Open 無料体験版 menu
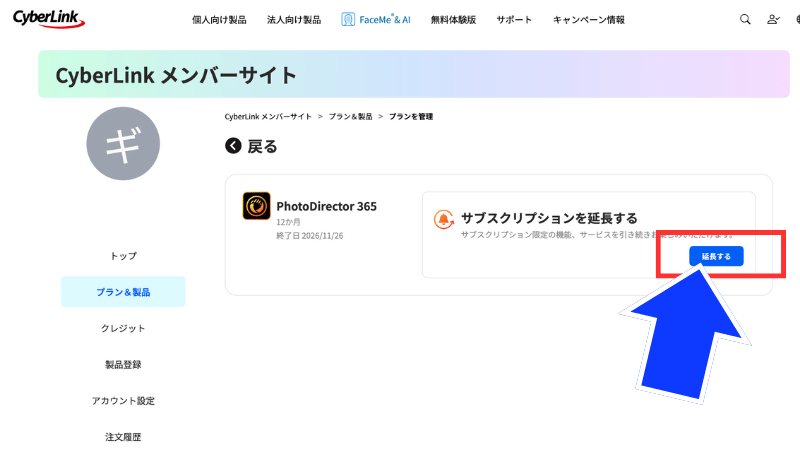 (453, 20)
